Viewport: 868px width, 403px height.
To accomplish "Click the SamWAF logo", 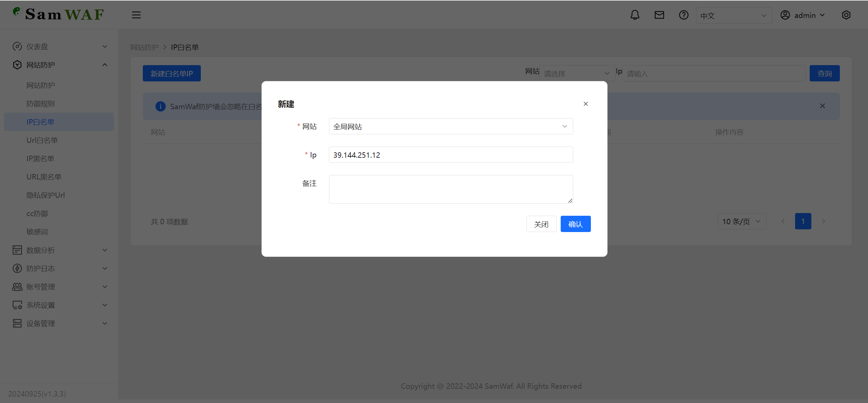I will tap(58, 14).
